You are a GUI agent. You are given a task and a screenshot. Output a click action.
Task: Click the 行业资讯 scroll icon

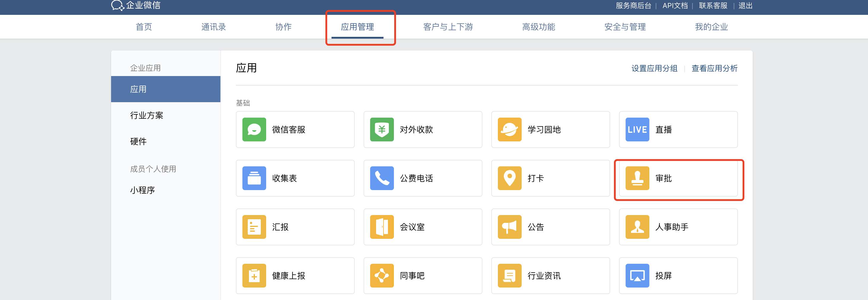[x=509, y=275]
